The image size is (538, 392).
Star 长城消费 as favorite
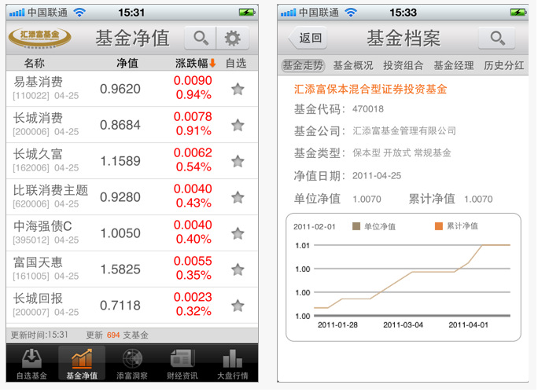tap(238, 125)
